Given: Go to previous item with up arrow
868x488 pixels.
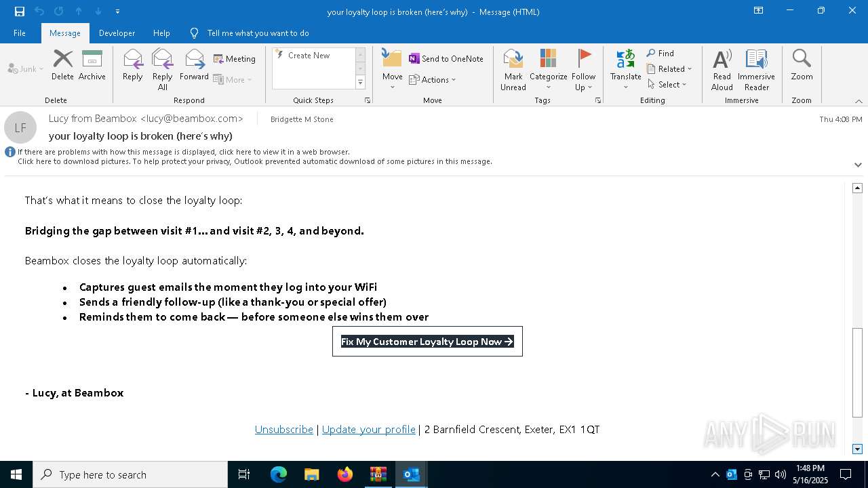Looking at the screenshot, I should coord(79,12).
